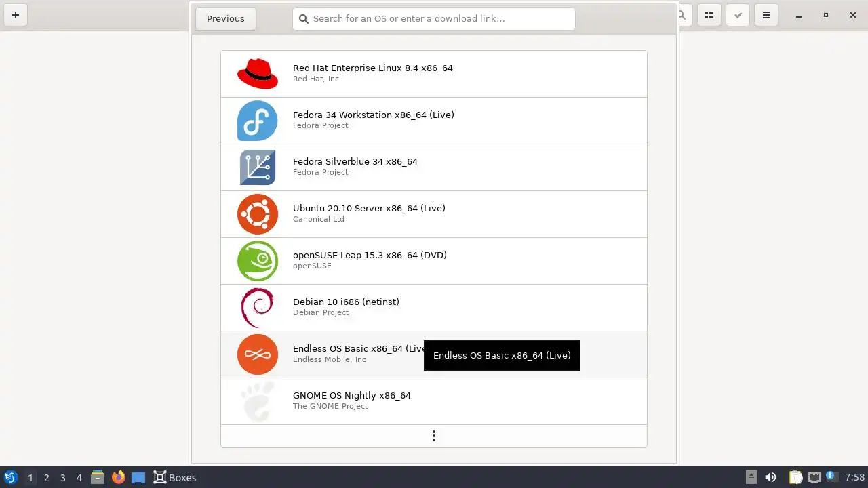This screenshot has width=868, height=488.
Task: Pick the Fedora Silverblue 34 logo
Action: point(258,167)
